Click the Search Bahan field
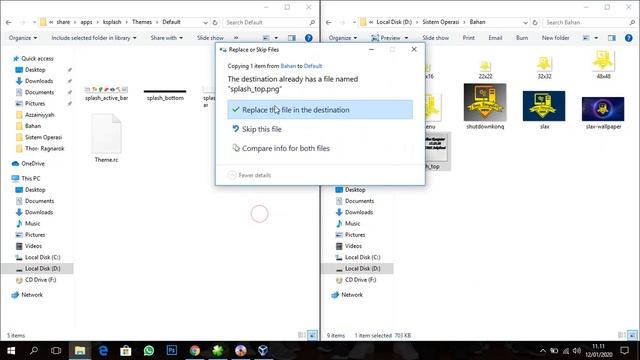Viewport: 640px width, 360px height. click(589, 22)
